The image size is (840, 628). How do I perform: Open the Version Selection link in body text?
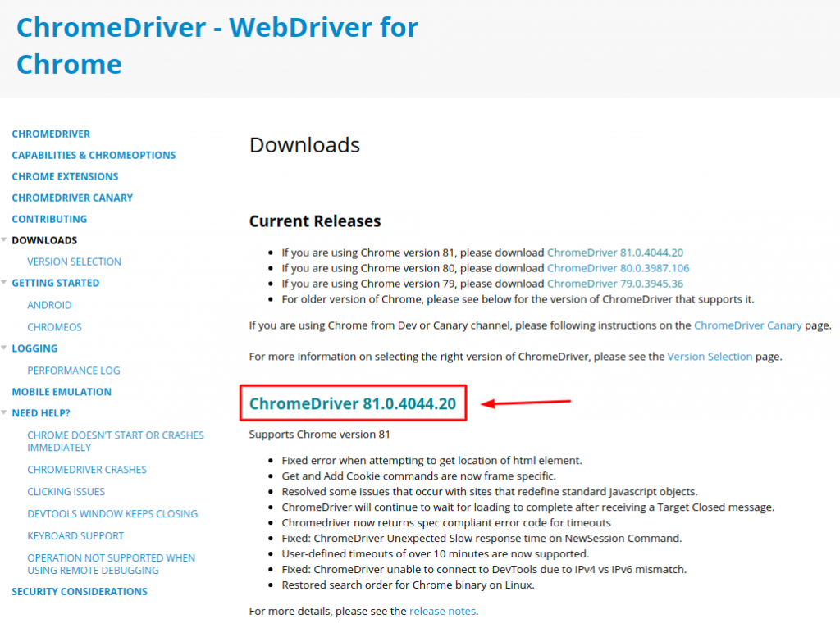coord(710,356)
